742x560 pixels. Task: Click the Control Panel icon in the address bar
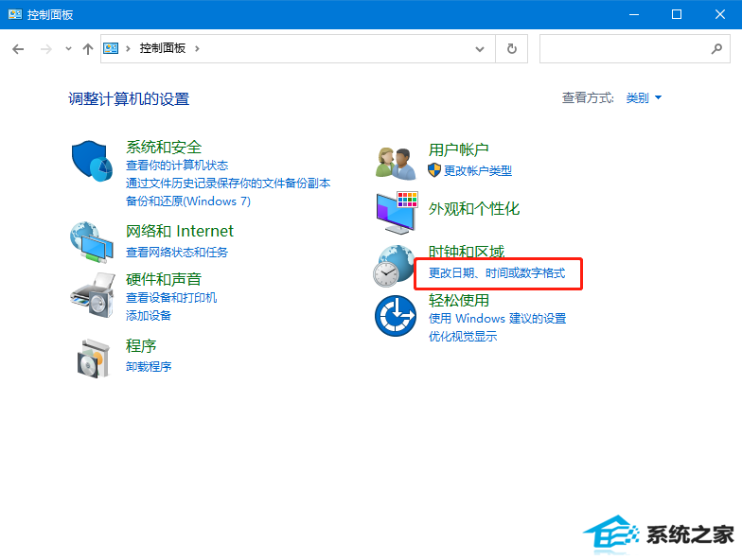(x=111, y=48)
